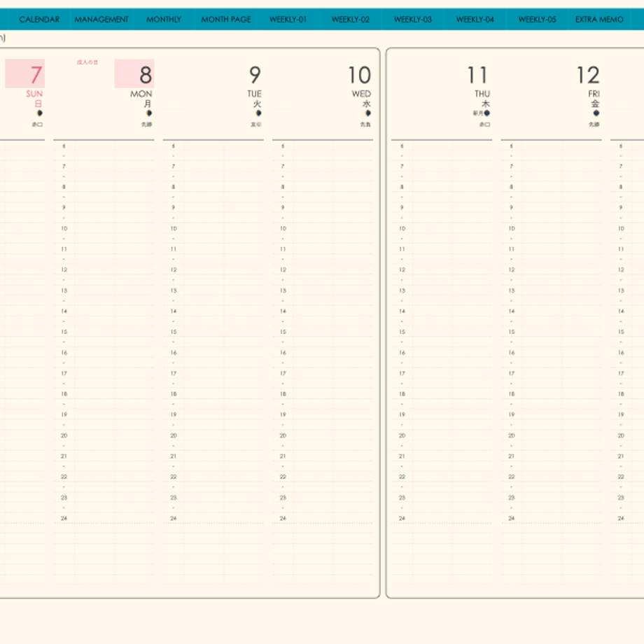Click the moon phase icon under Monday
The image size is (644, 644).
tap(149, 113)
